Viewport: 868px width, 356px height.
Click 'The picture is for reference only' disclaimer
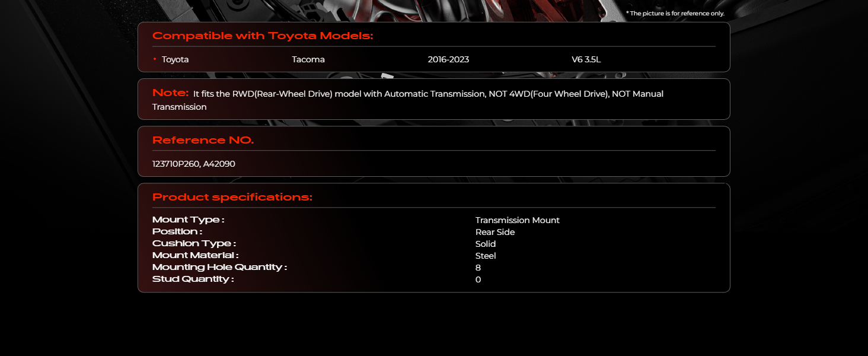pyautogui.click(x=675, y=13)
